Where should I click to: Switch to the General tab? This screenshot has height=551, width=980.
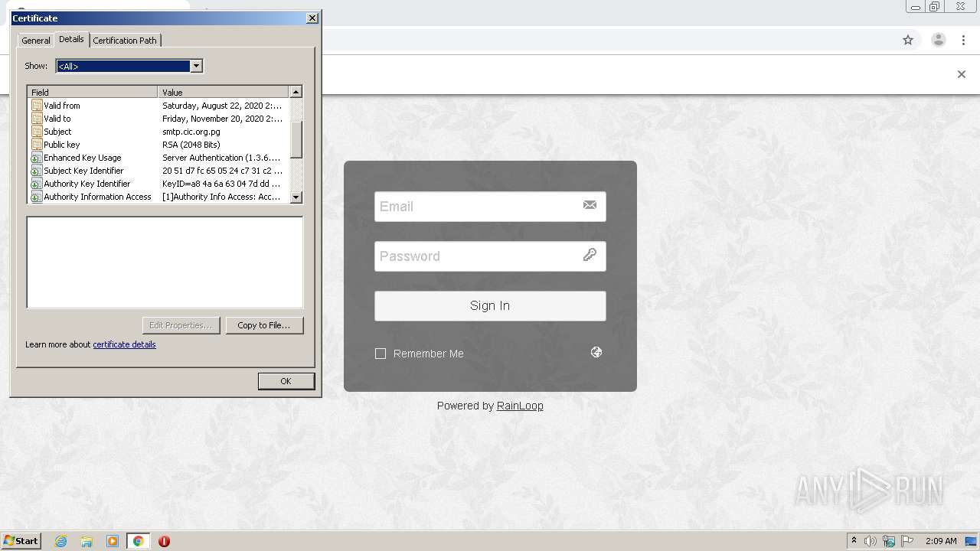tap(36, 41)
